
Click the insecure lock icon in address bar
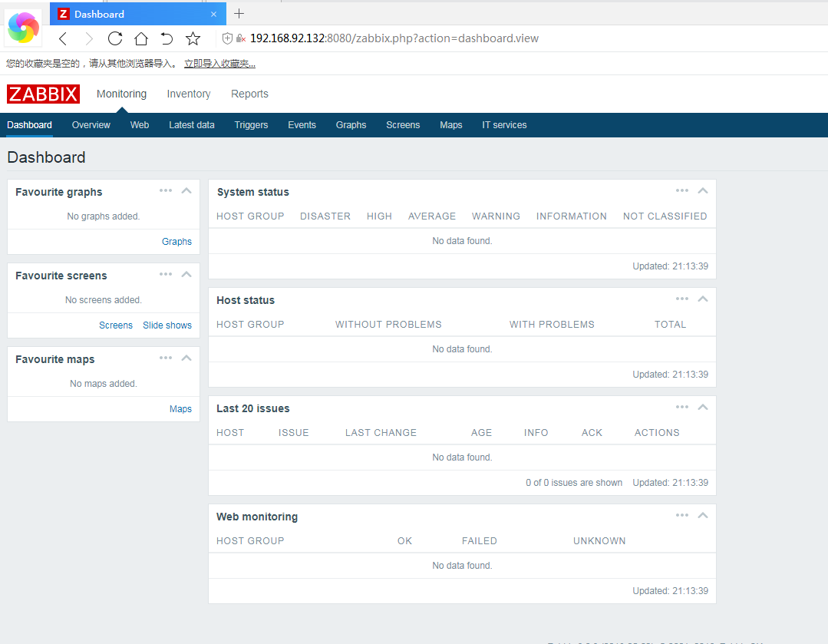pos(241,38)
